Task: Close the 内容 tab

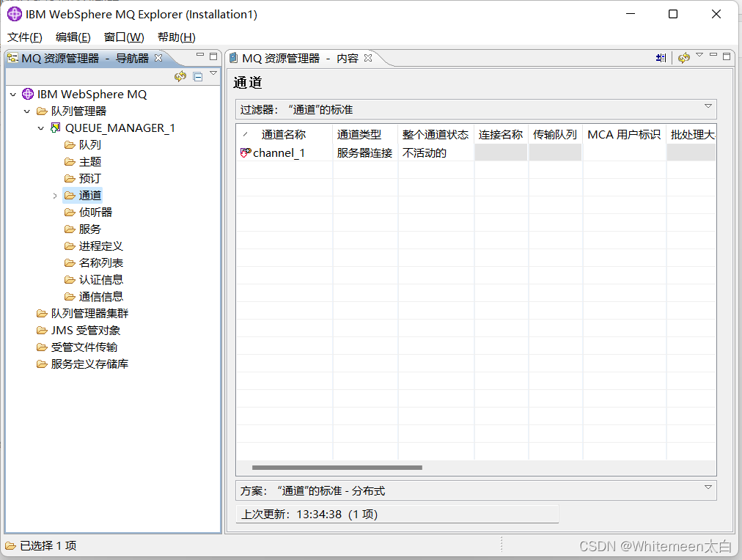Action: pyautogui.click(x=368, y=58)
